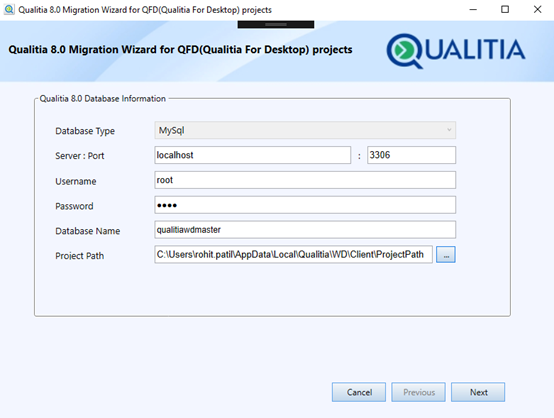The image size is (554, 418).
Task: Click the Qualitia logo in the header banner
Action: (456, 51)
